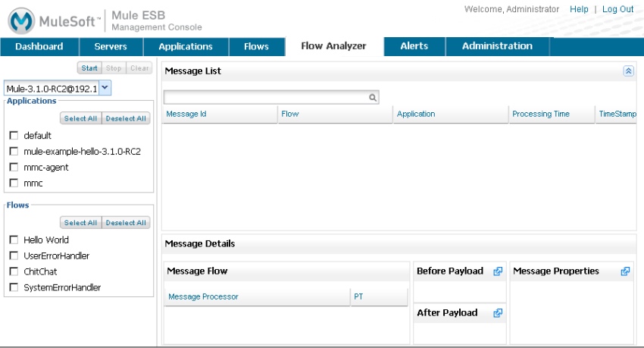Sort by Message Id column header
This screenshot has height=348, width=644.
[x=220, y=114]
